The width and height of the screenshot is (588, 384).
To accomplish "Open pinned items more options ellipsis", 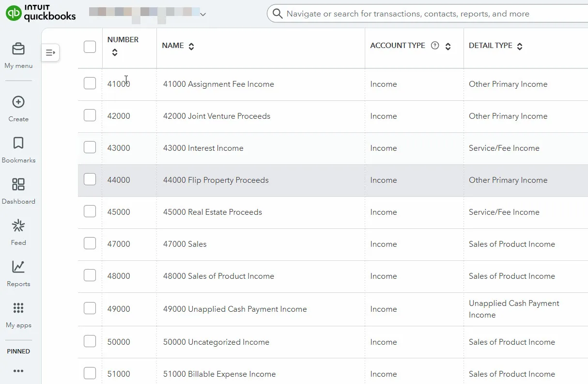I will pyautogui.click(x=18, y=371).
